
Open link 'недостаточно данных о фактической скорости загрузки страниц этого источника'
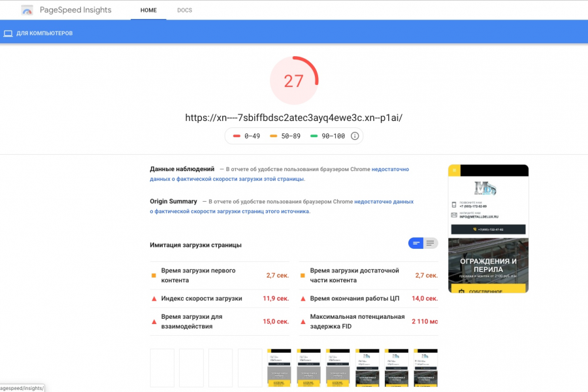(282, 206)
